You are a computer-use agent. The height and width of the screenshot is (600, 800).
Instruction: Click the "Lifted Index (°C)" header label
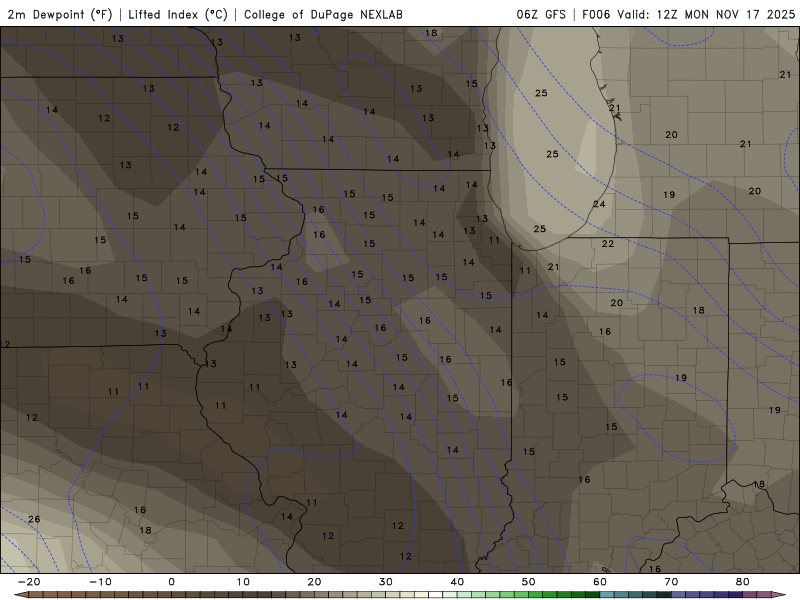[178, 14]
